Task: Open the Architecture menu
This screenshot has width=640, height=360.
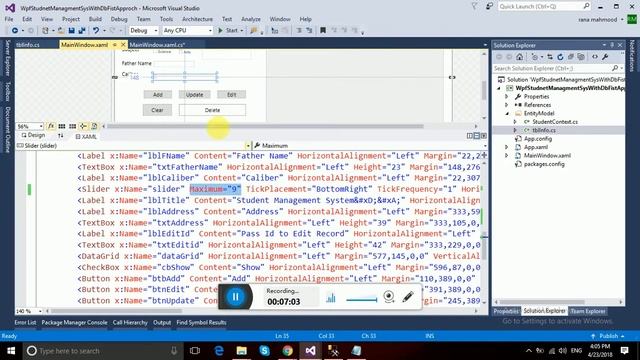Action: pyautogui.click(x=197, y=19)
